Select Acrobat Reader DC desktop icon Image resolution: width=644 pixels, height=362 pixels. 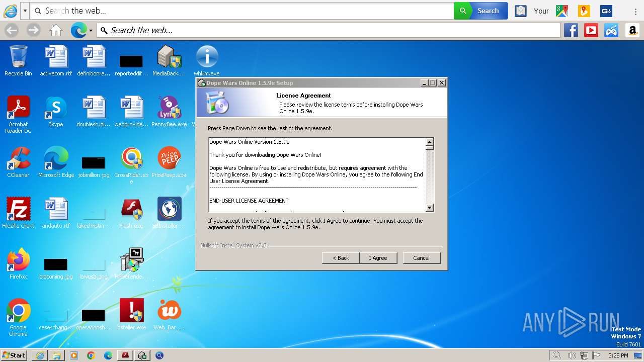click(x=18, y=115)
